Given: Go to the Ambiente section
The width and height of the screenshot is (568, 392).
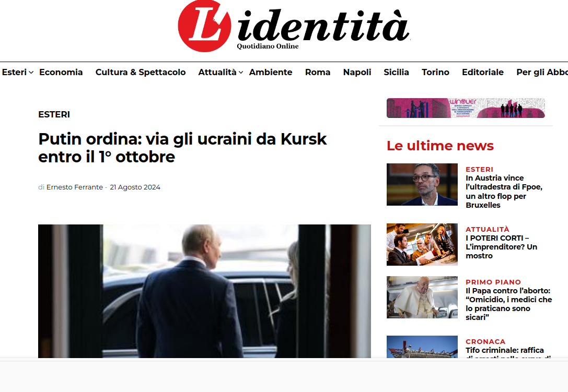Looking at the screenshot, I should (x=271, y=72).
